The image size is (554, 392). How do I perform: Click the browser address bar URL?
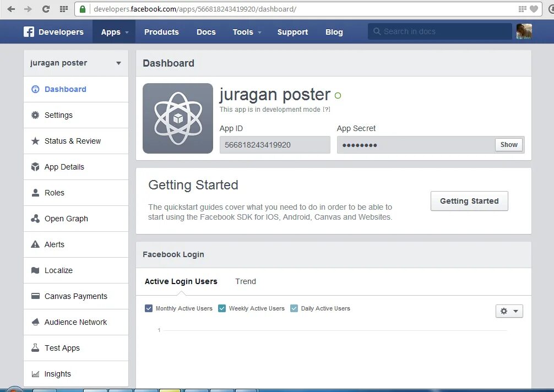click(x=195, y=9)
